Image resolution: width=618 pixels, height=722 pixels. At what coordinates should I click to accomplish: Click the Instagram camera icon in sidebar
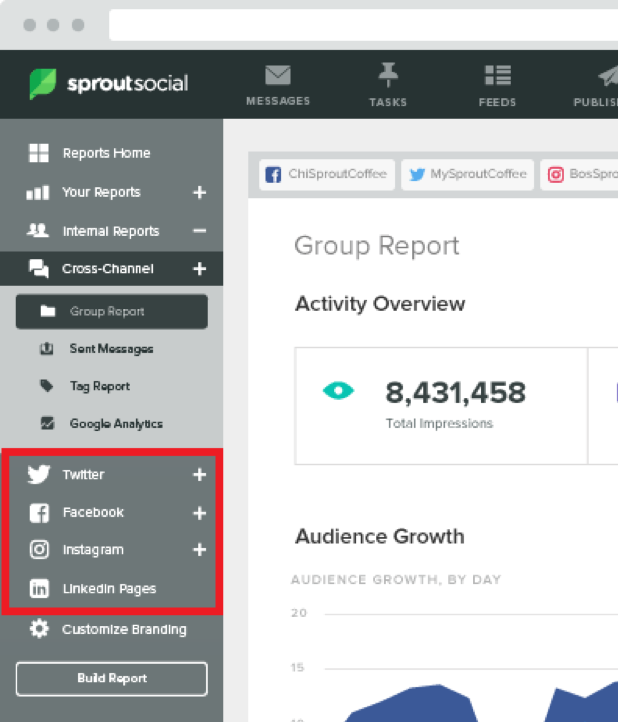[x=39, y=550]
